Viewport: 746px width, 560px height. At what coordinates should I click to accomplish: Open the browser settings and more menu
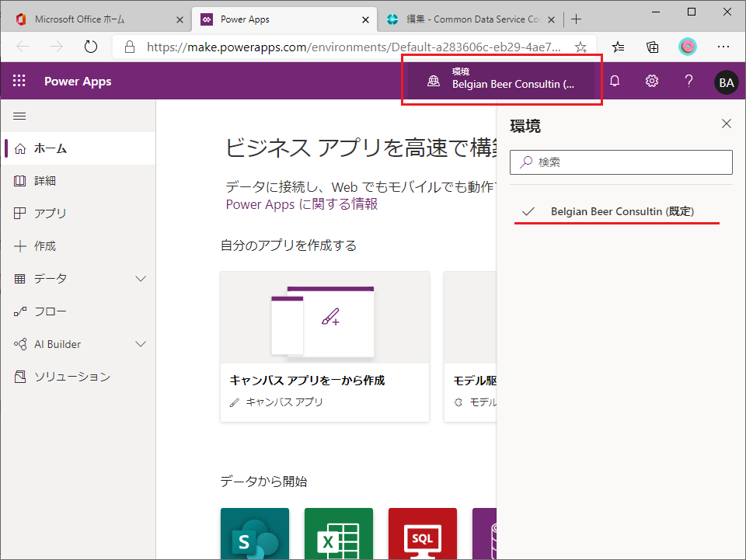723,47
